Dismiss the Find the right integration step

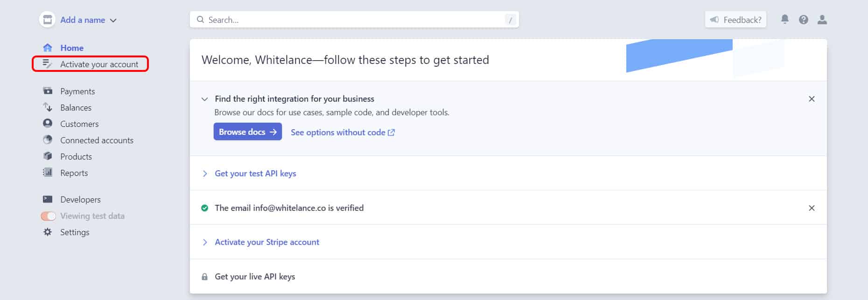coord(812,99)
